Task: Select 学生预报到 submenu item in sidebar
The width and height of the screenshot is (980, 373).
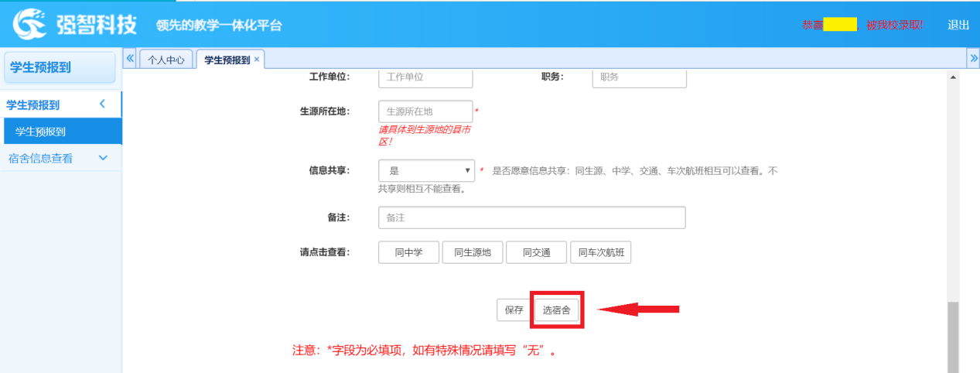Action: [40, 132]
